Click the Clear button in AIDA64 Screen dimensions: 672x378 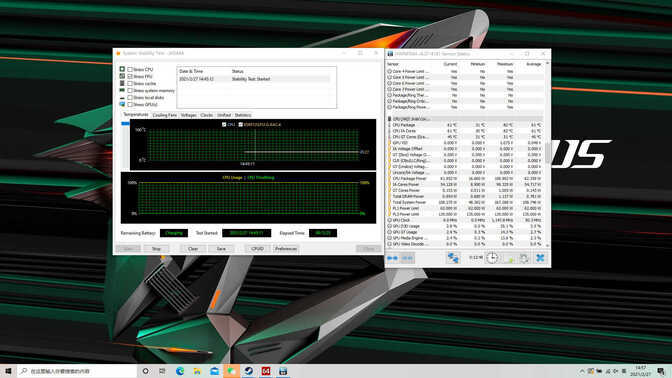tap(193, 249)
